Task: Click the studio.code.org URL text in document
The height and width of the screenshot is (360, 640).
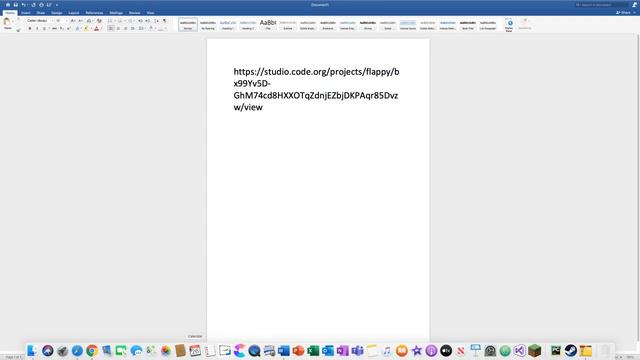Action: point(316,89)
